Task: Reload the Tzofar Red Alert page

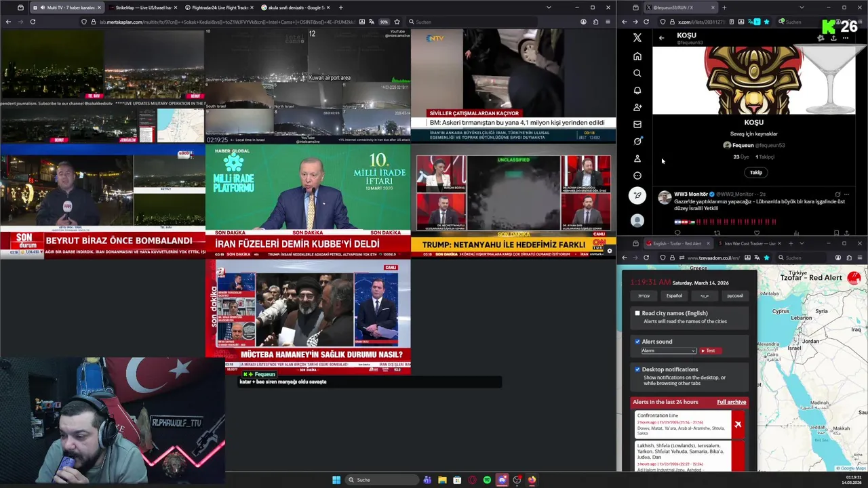Action: tap(646, 258)
